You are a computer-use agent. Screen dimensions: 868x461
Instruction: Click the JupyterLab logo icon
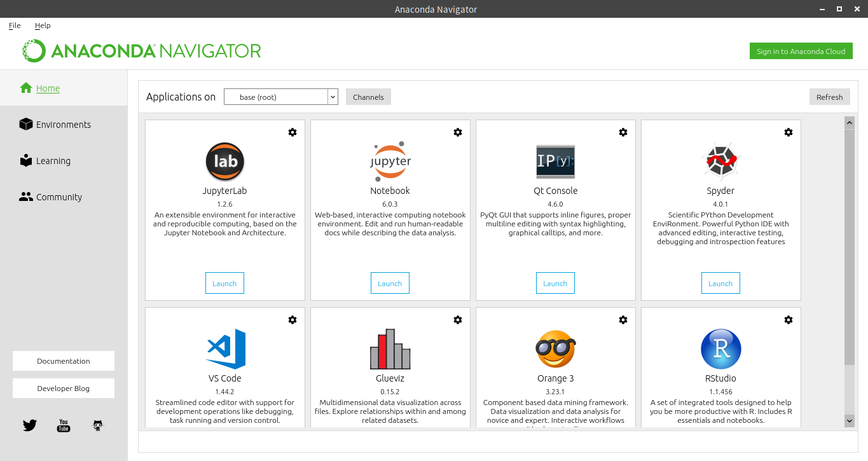pos(225,162)
